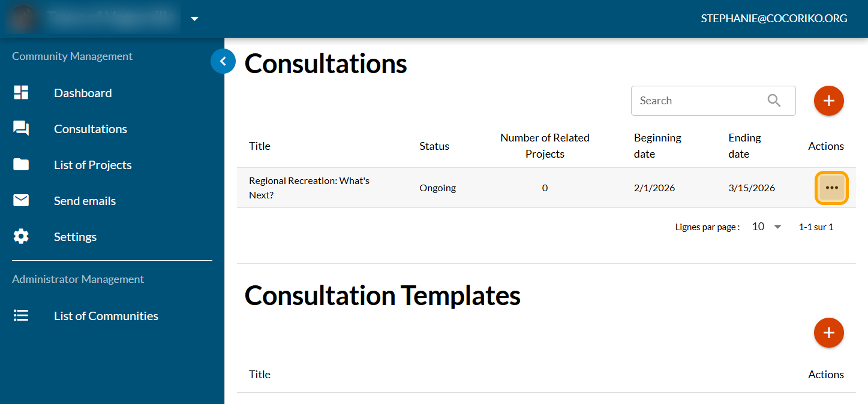Click the stephanie@cocoriko.org account label

click(x=774, y=19)
